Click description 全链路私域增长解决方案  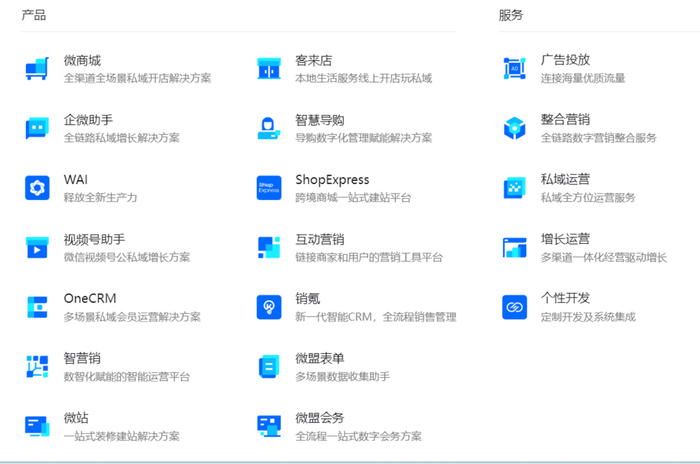[x=121, y=138]
